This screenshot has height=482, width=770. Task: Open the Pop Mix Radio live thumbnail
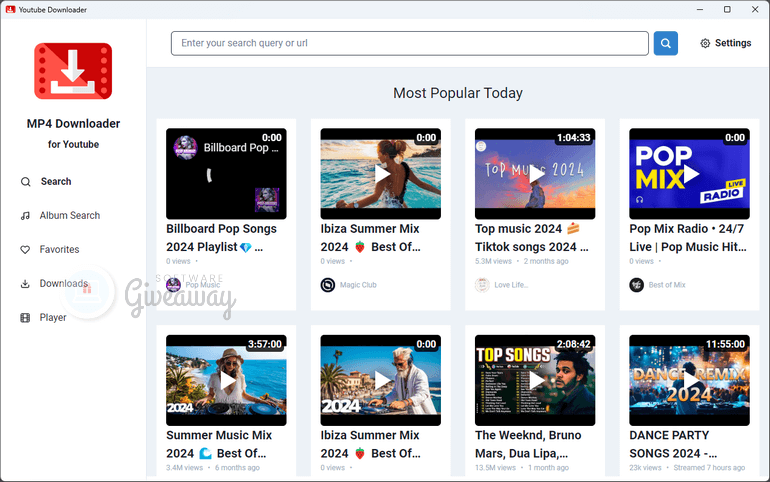[x=689, y=173]
